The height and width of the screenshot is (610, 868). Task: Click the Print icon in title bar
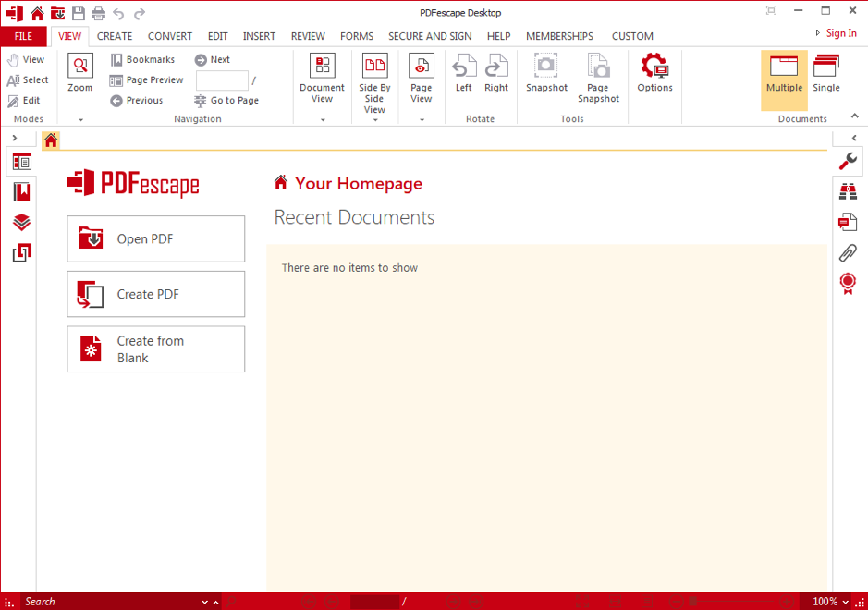click(x=99, y=13)
